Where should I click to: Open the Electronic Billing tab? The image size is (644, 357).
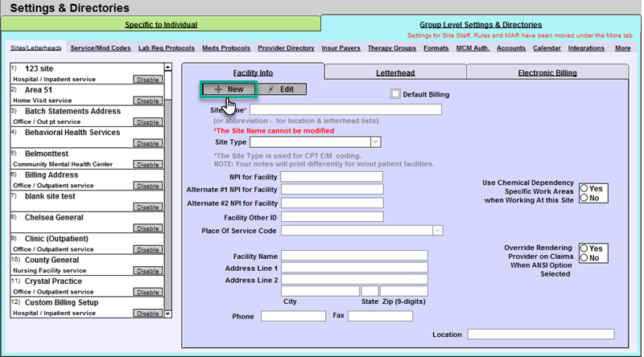pyautogui.click(x=547, y=73)
